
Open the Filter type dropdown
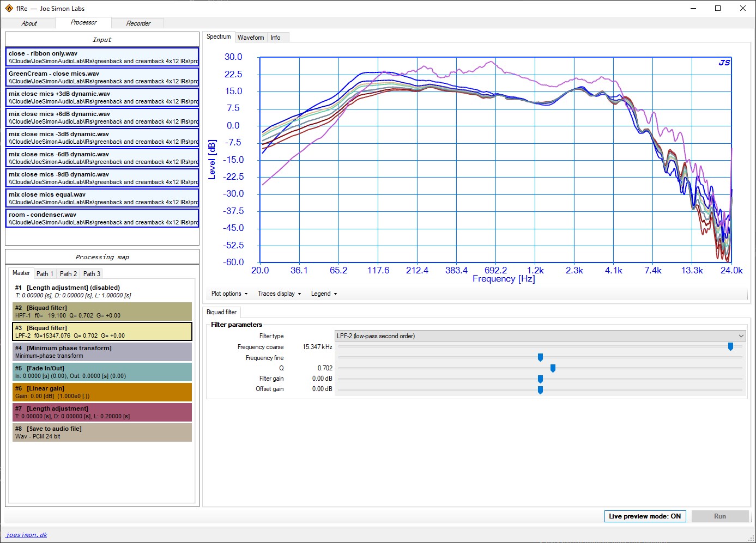(540, 336)
